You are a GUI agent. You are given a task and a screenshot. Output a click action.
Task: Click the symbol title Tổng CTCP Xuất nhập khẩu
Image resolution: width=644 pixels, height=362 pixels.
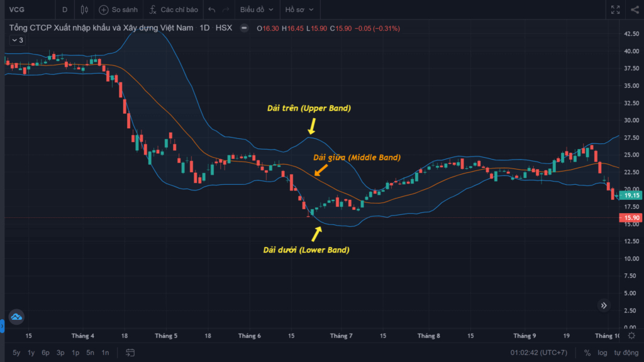101,28
